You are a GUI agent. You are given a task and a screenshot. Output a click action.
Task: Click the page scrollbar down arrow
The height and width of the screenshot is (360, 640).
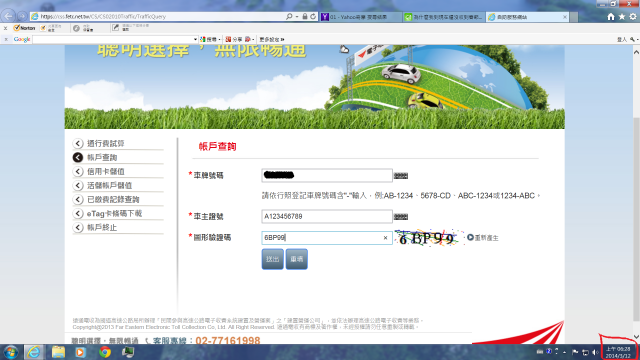tap(636, 337)
